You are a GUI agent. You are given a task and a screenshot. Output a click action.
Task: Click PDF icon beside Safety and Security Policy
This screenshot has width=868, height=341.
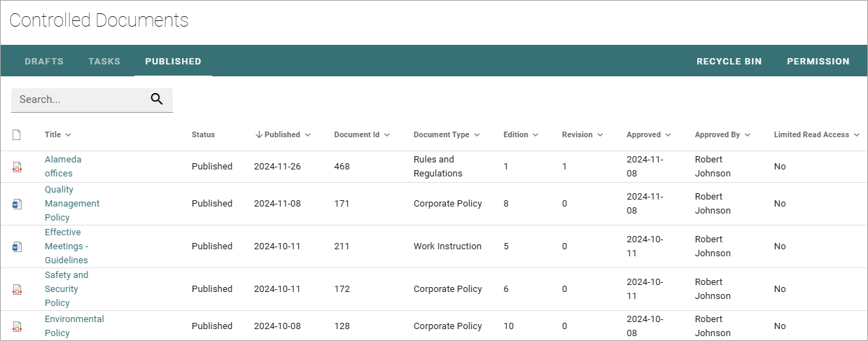click(17, 289)
